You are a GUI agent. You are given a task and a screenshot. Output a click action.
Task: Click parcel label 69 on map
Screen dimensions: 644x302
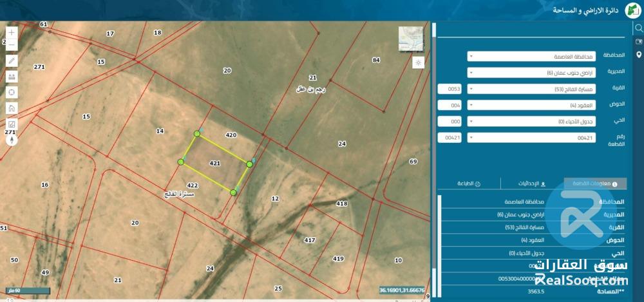[413, 162]
